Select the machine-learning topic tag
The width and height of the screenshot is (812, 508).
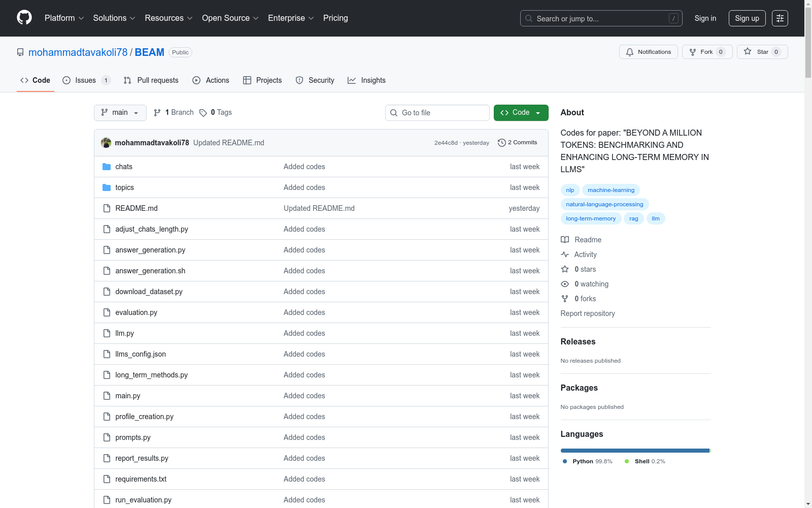pos(611,190)
